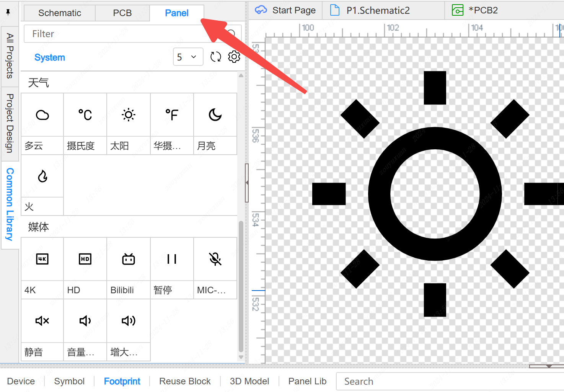Pick the Celsius degree icon
The width and height of the screenshot is (564, 392).
coord(85,115)
